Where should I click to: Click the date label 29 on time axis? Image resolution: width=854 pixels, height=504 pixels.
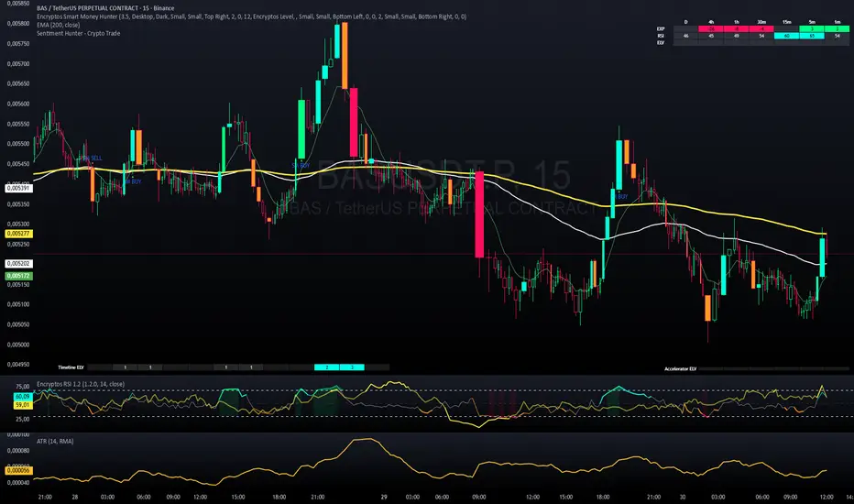(384, 497)
